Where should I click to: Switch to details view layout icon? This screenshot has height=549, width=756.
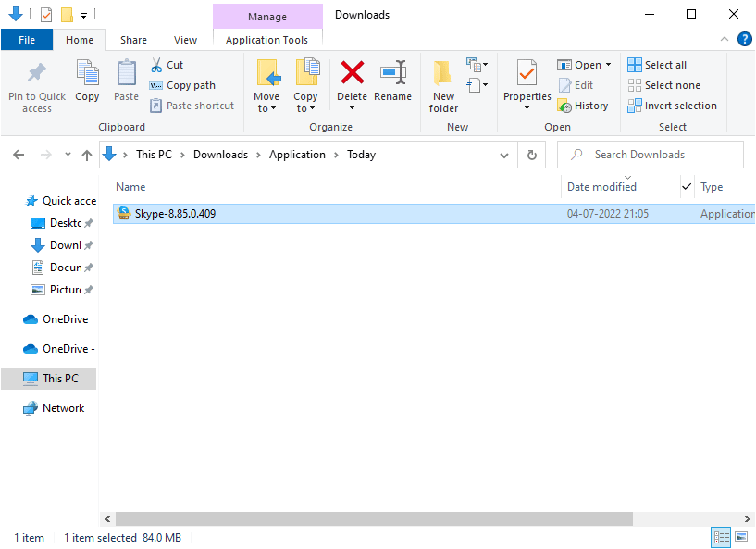pos(720,537)
